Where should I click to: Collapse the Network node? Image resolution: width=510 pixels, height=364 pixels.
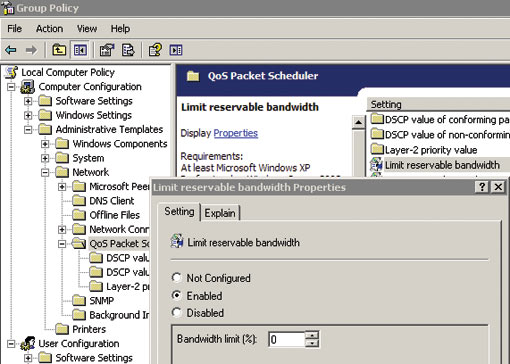[x=45, y=172]
